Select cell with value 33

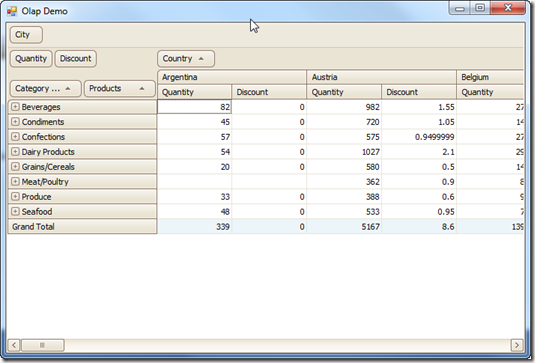point(194,197)
